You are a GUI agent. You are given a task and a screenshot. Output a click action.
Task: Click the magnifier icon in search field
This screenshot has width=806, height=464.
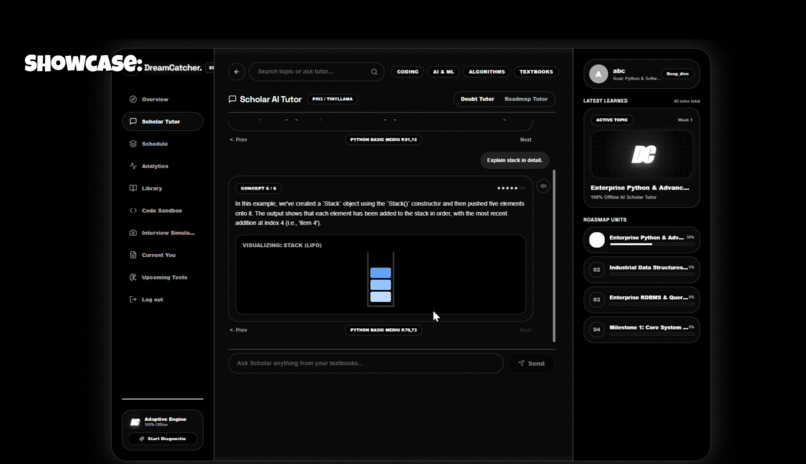pyautogui.click(x=374, y=72)
